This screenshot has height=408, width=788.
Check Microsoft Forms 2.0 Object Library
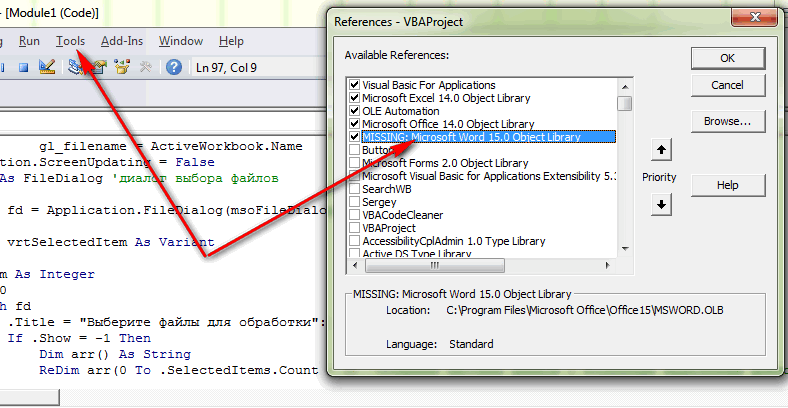354,163
